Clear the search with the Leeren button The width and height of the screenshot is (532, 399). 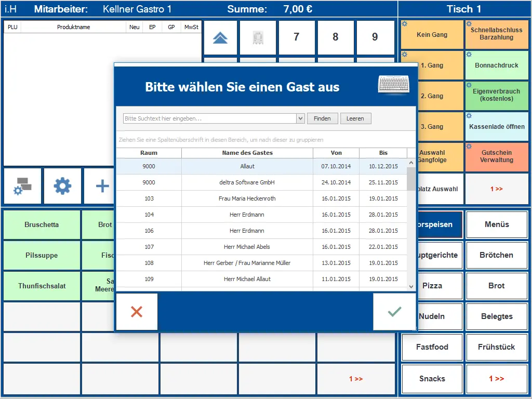(355, 118)
